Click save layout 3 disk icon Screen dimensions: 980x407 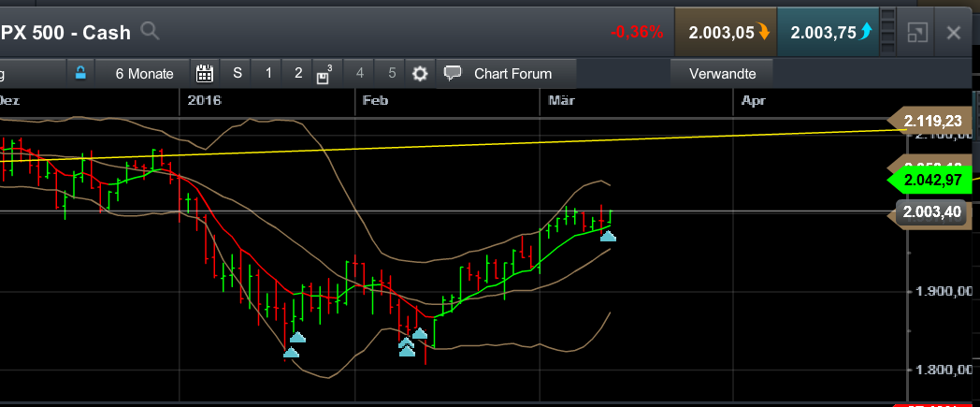pos(325,73)
